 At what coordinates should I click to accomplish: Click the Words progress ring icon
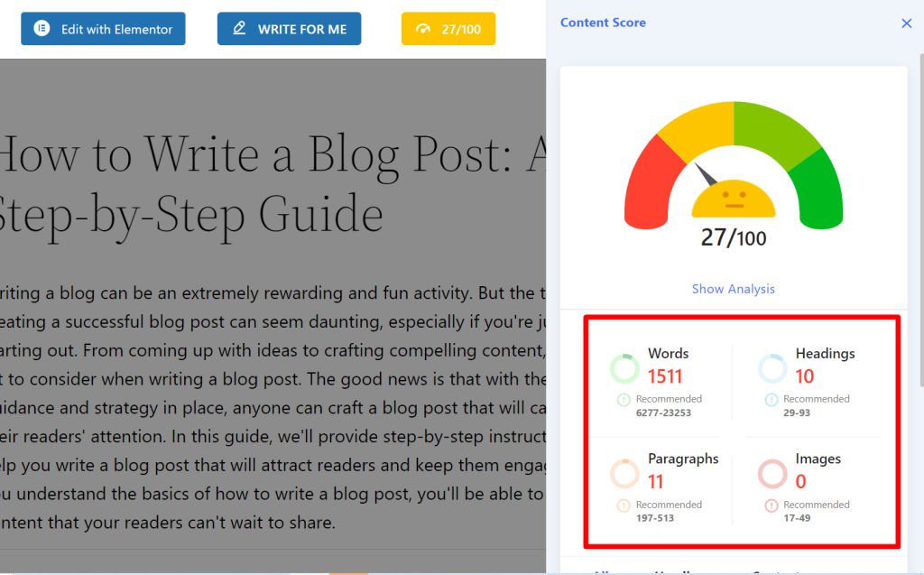(x=624, y=368)
